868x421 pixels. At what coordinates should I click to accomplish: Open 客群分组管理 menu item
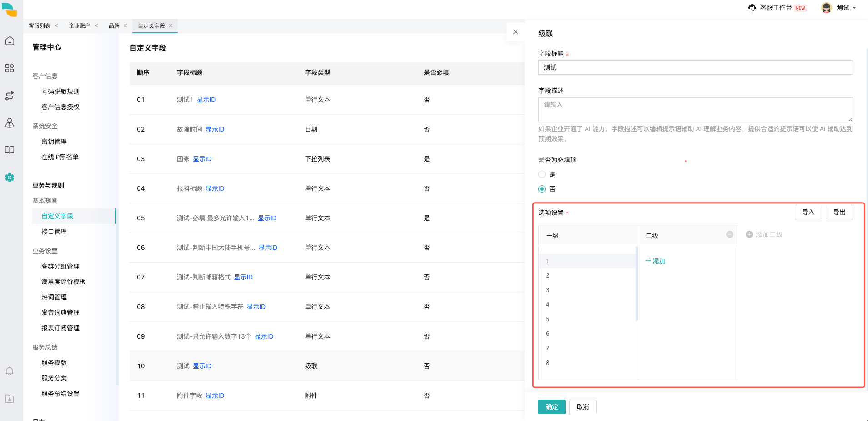(60, 266)
